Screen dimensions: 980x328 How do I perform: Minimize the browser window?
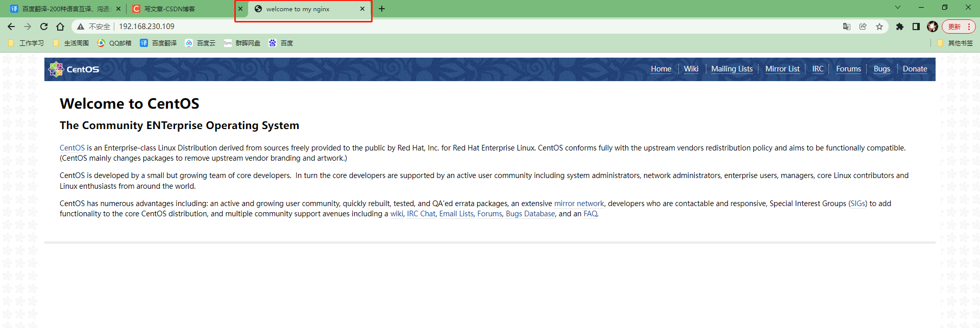(x=921, y=7)
